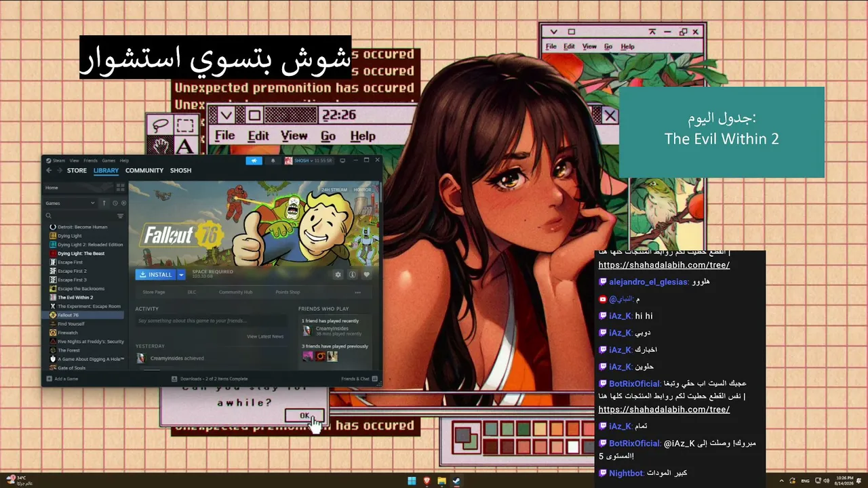Click Steam icon on the taskbar
The image size is (868, 488).
[x=456, y=481]
